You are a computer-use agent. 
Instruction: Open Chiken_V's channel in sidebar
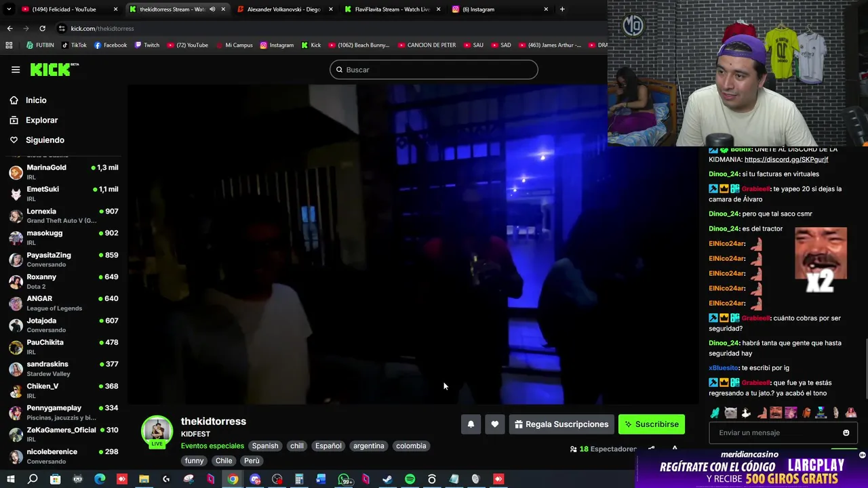coord(63,390)
